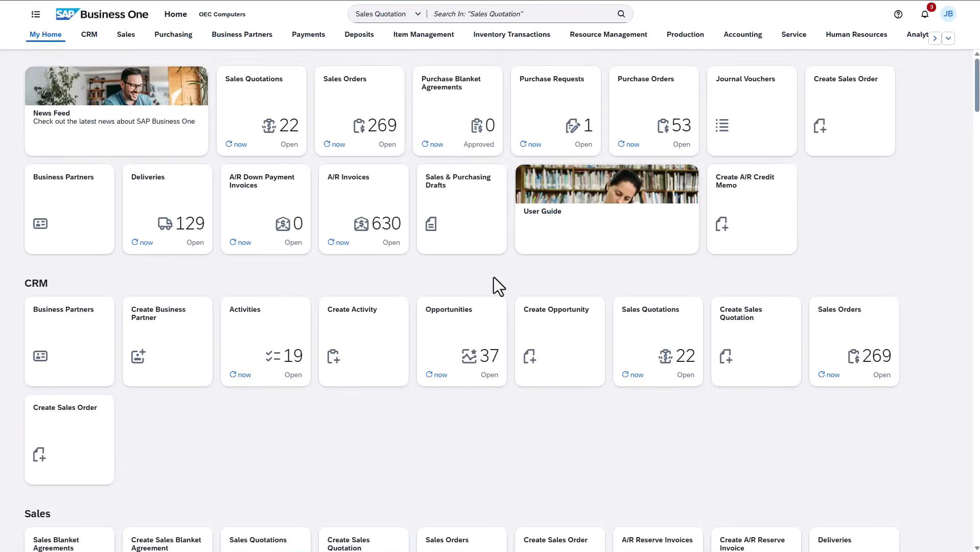The height and width of the screenshot is (552, 980).
Task: Select the Human Resources tab
Action: tap(856, 34)
